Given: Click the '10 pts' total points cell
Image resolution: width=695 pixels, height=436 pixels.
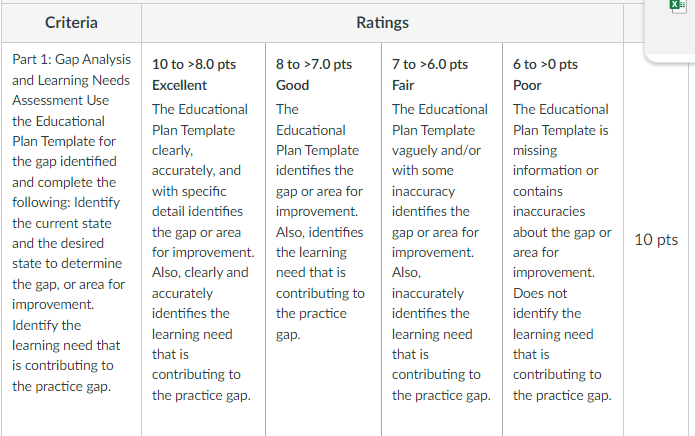Looking at the screenshot, I should click(x=656, y=240).
